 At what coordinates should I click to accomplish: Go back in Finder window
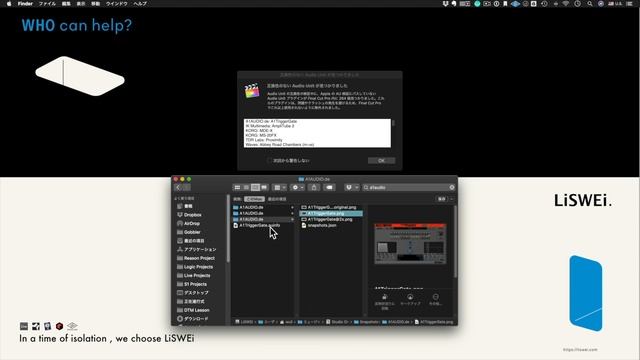coord(178,187)
